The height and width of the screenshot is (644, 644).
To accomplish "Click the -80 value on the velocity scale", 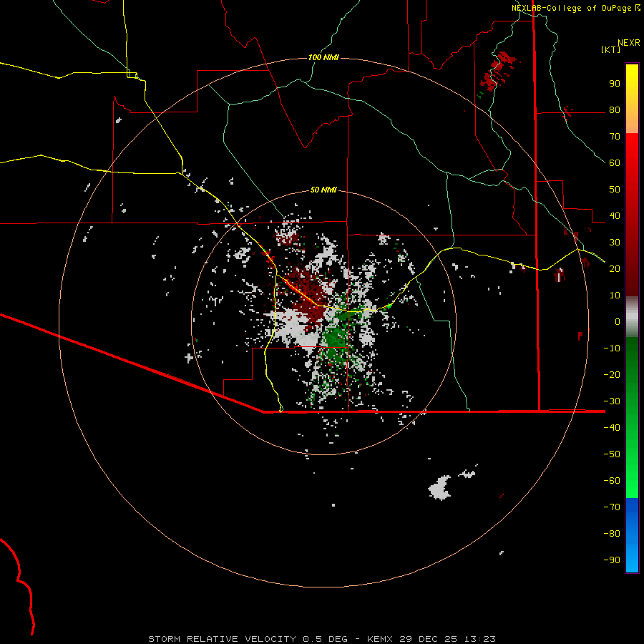I will tap(612, 534).
